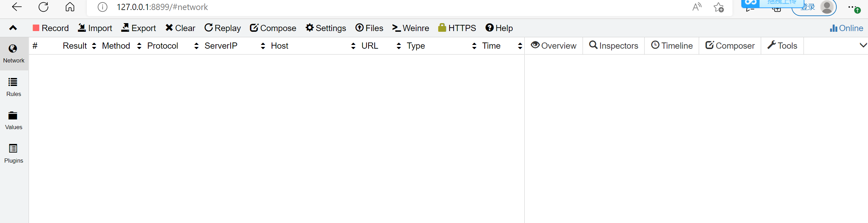868x223 pixels.
Task: Collapse the toolbar with up chevron
Action: click(13, 28)
